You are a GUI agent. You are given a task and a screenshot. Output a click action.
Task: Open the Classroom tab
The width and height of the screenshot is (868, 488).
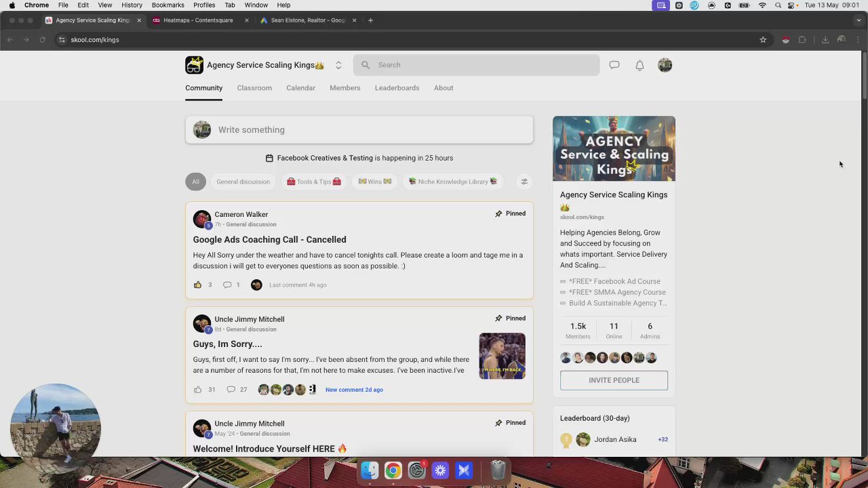click(x=254, y=88)
